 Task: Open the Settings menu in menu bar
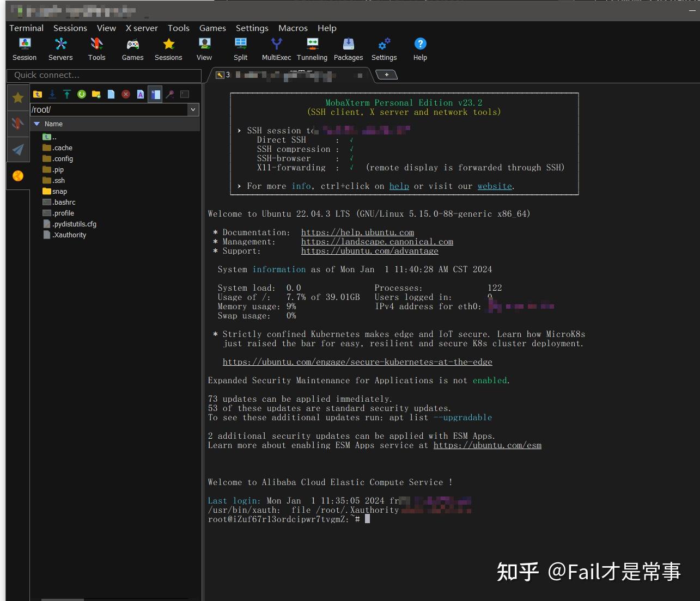[252, 28]
